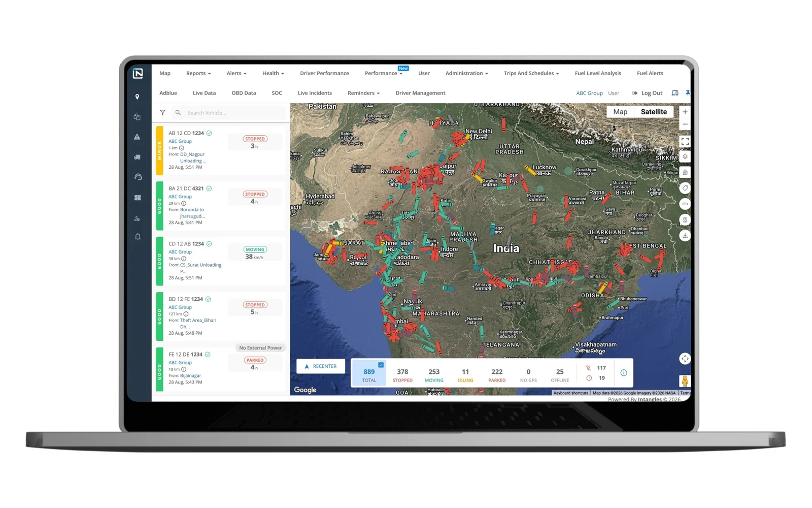Image resolution: width=812 pixels, height=508 pixels.
Task: Expand the Administration dropdown menu
Action: click(467, 73)
